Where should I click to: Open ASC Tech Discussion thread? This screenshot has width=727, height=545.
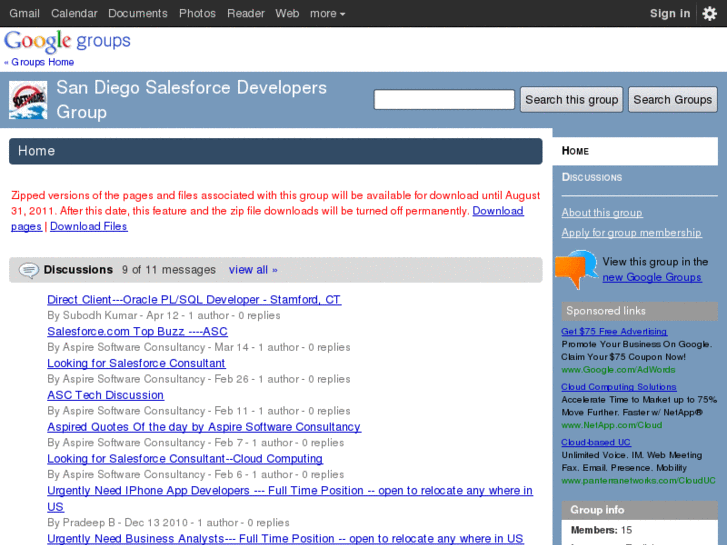pos(106,395)
